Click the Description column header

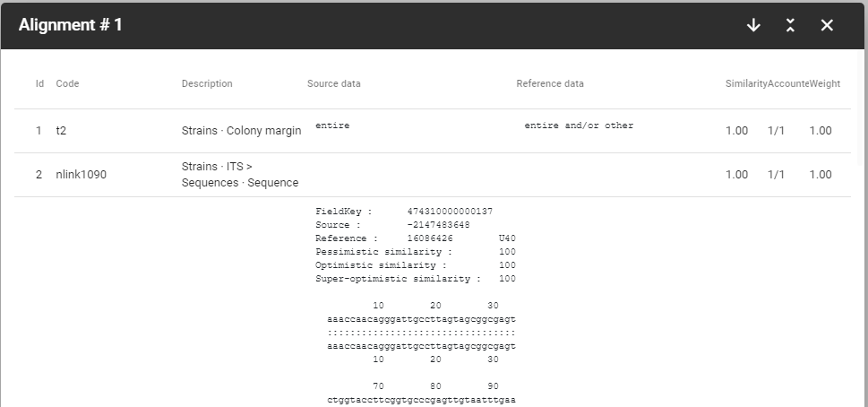pos(207,83)
